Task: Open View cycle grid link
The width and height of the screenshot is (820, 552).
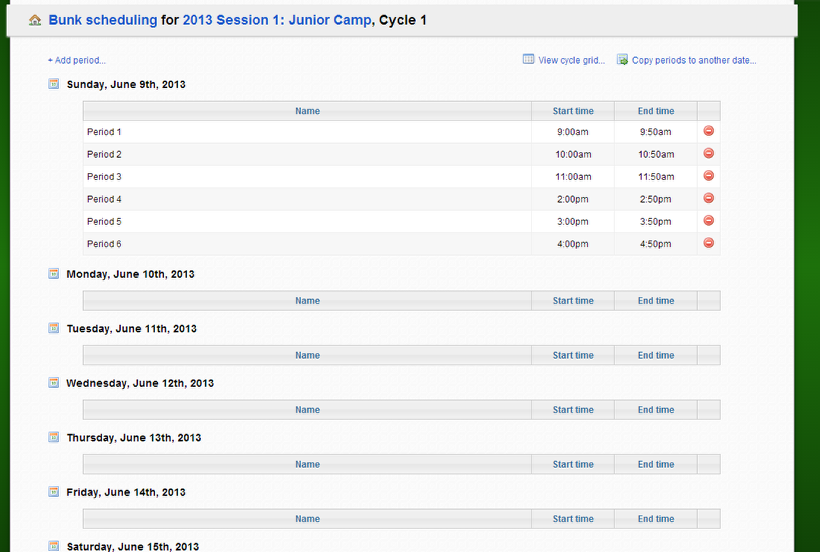Action: coord(571,61)
